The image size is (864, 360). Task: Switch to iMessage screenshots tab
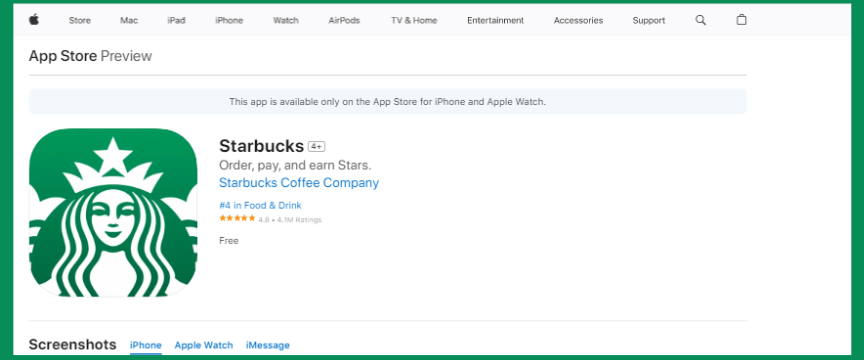(x=268, y=345)
